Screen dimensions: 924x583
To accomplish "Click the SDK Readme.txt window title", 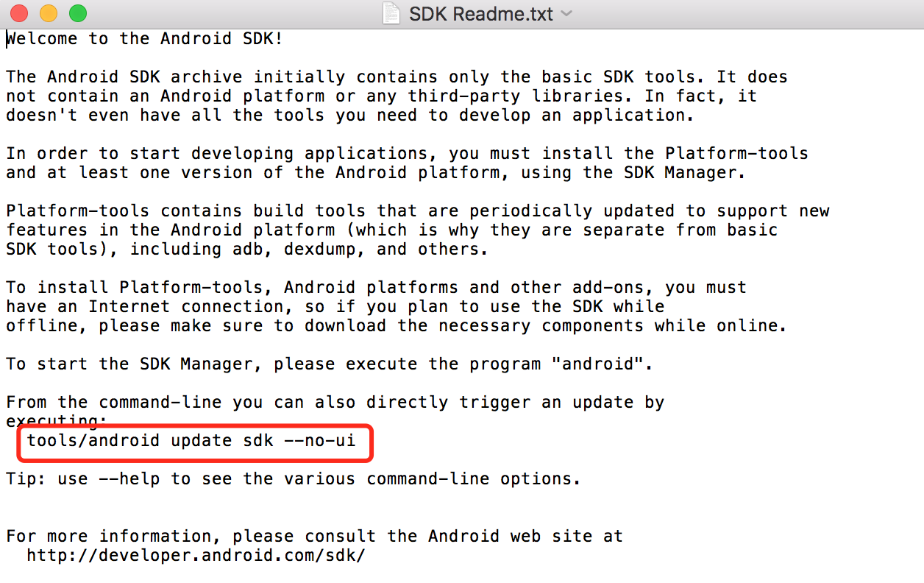I will coord(481,13).
